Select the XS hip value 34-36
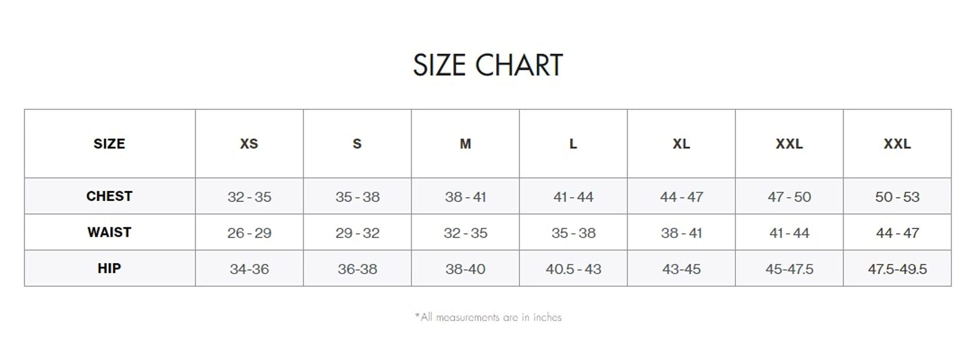Viewport: 980px width, 351px height. pyautogui.click(x=249, y=269)
